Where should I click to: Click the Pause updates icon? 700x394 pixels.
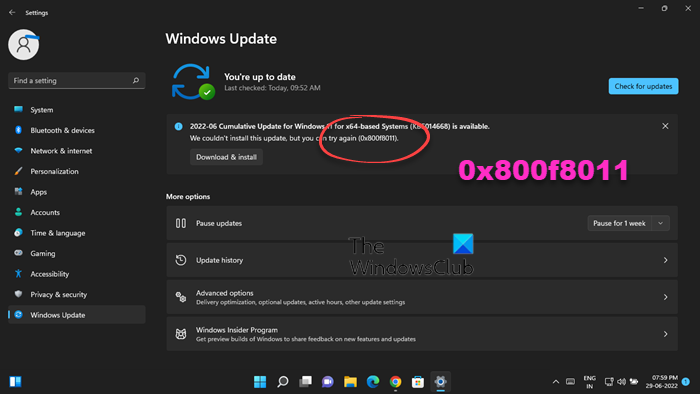(181, 223)
